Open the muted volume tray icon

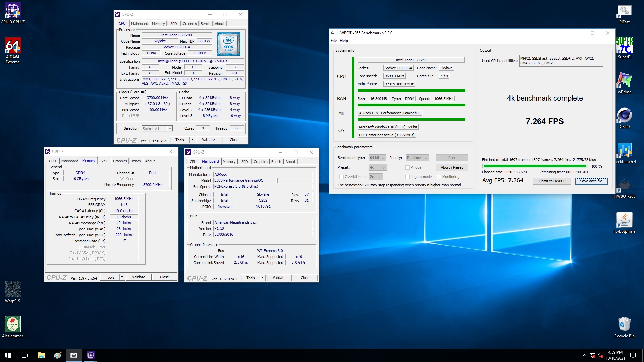(x=601, y=355)
